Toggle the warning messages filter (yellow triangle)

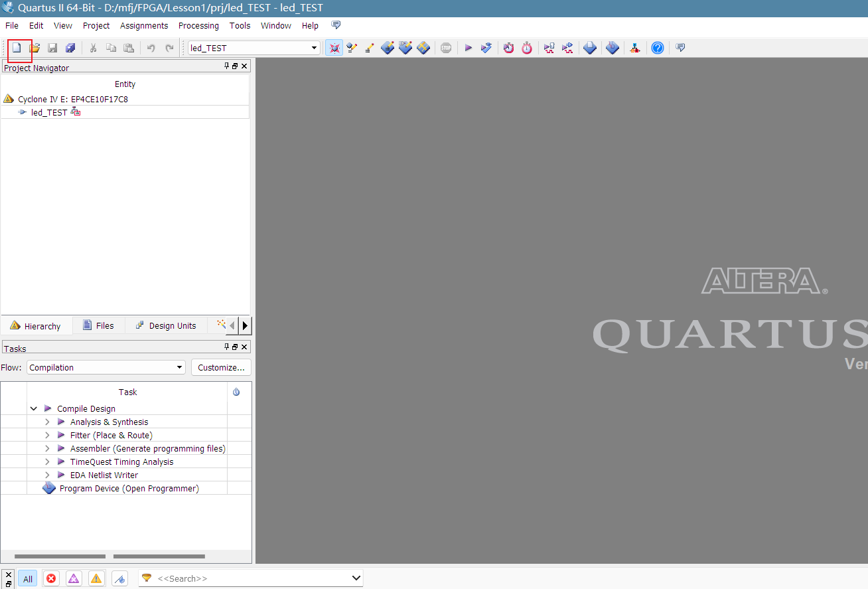[x=97, y=579]
